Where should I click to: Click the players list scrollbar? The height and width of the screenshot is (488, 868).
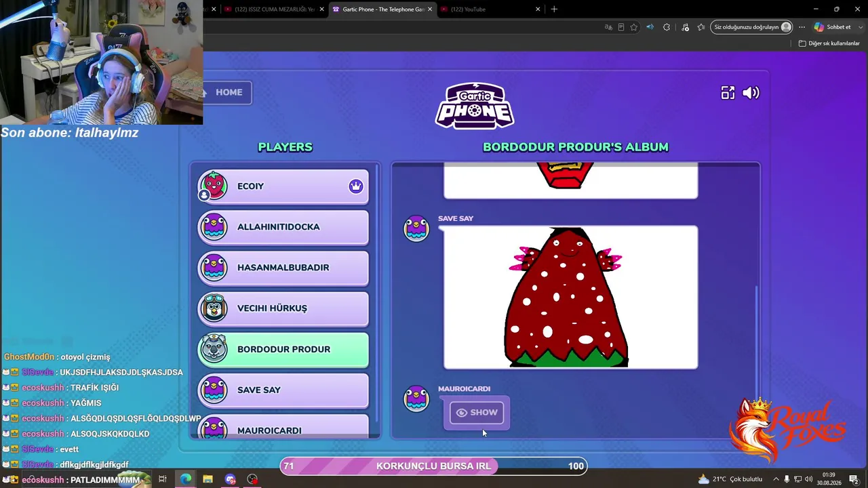point(376,291)
